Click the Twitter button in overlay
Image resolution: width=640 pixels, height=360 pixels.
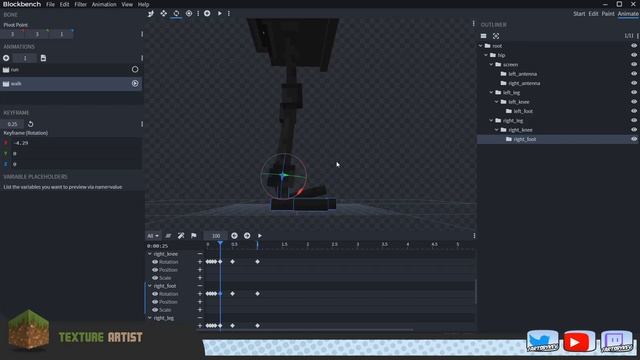click(542, 341)
